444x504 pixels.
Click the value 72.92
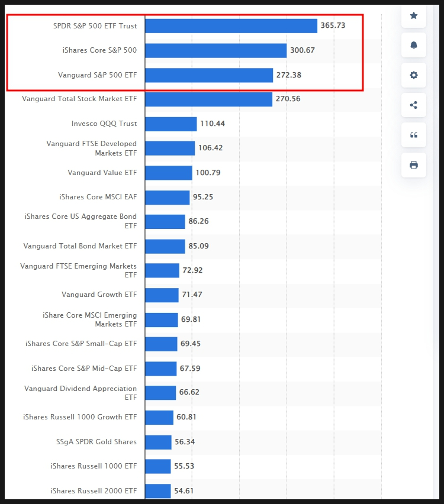[193, 270]
